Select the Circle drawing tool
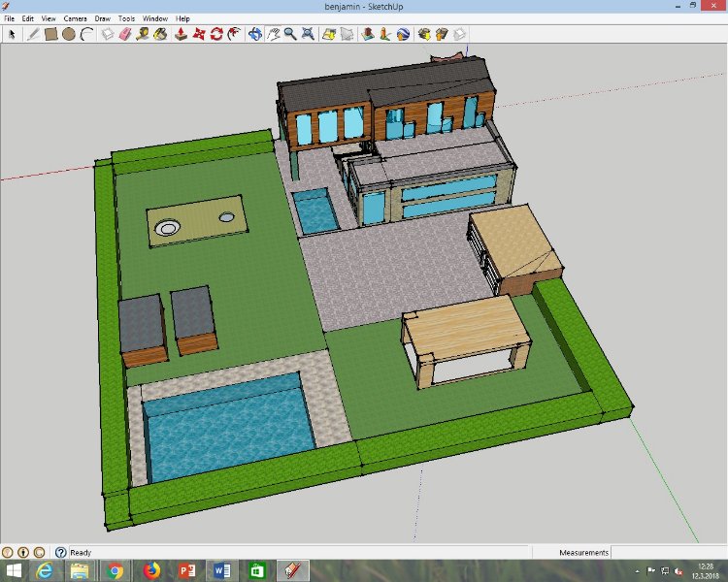The height and width of the screenshot is (582, 728). point(69,34)
